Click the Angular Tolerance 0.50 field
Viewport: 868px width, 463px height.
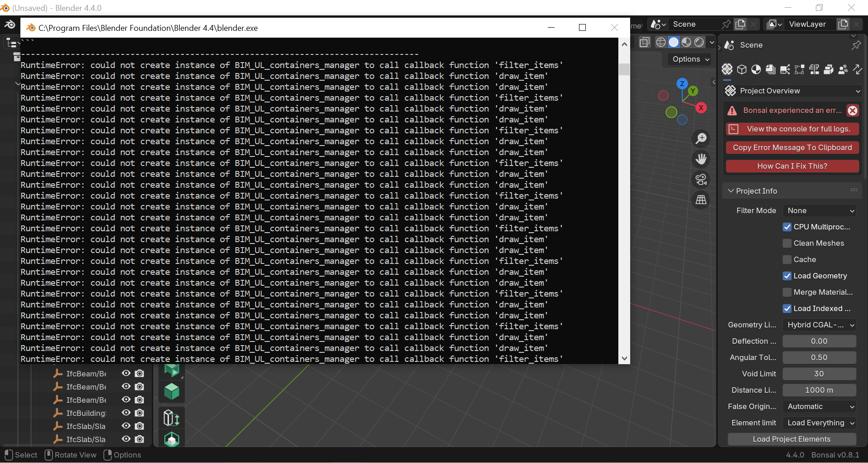pyautogui.click(x=819, y=357)
